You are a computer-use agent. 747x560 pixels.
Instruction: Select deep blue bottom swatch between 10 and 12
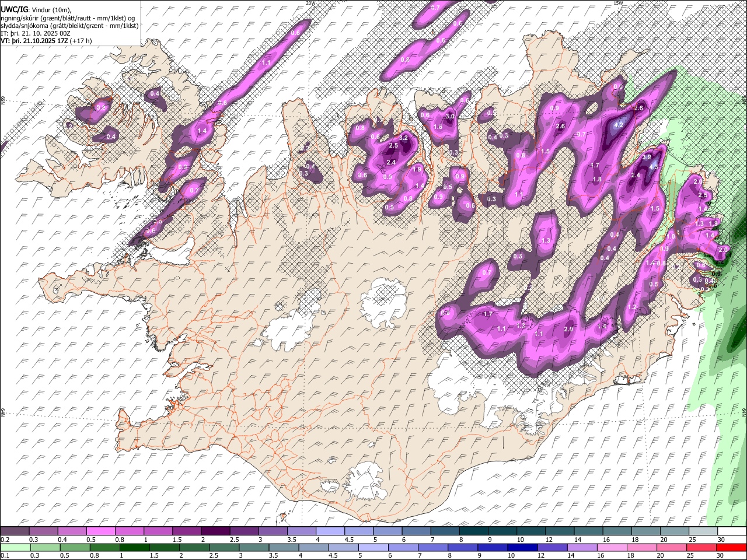click(522, 547)
